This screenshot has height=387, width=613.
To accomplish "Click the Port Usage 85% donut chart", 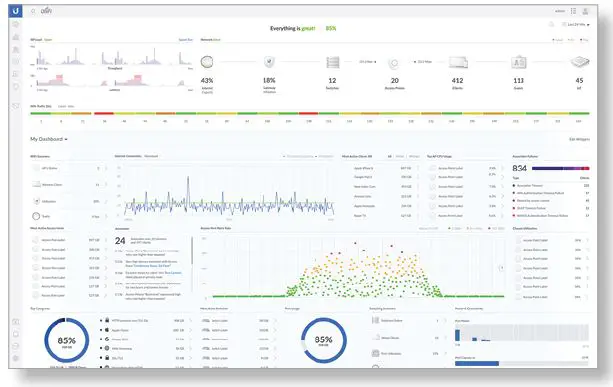I will click(x=323, y=340).
